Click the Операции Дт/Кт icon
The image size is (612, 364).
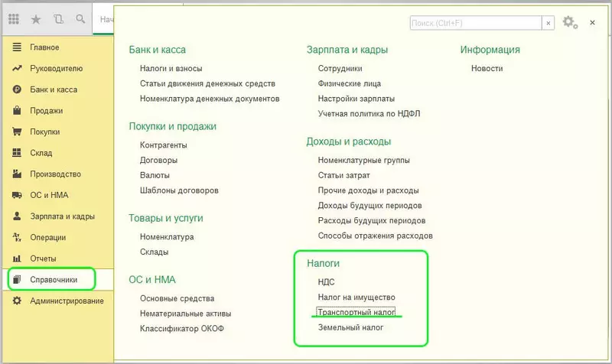pos(17,237)
